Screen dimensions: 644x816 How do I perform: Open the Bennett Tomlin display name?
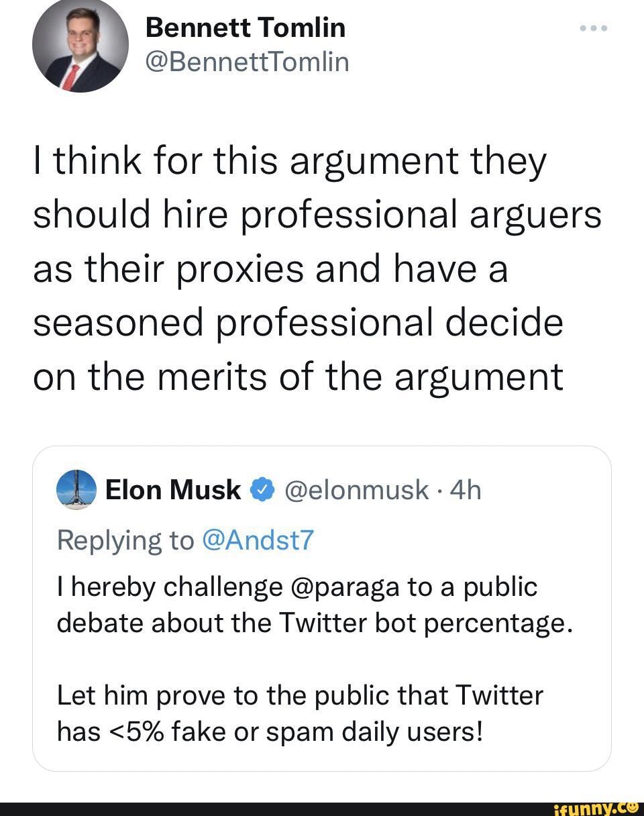coord(246,28)
